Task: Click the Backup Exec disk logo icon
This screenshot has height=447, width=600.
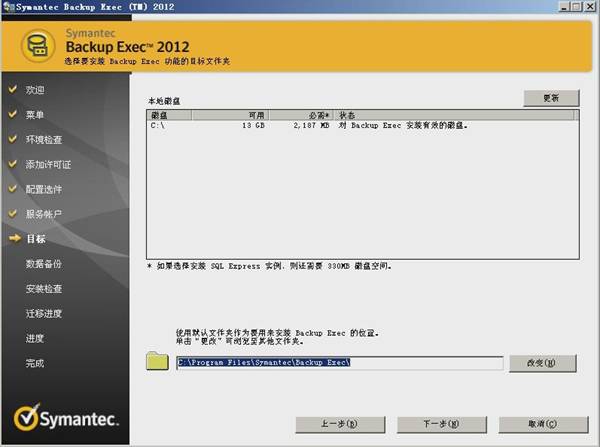Action: (x=39, y=45)
